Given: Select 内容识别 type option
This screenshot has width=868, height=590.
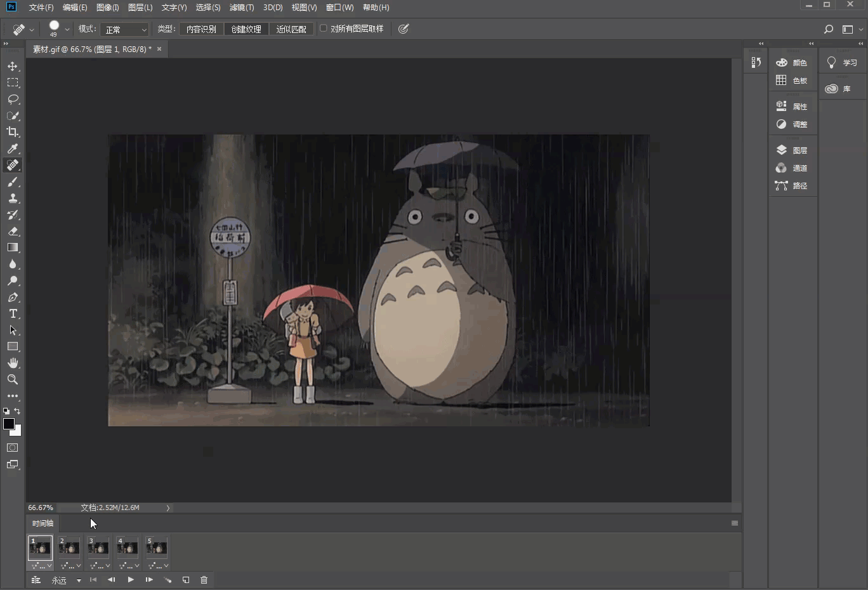Looking at the screenshot, I should pos(201,29).
